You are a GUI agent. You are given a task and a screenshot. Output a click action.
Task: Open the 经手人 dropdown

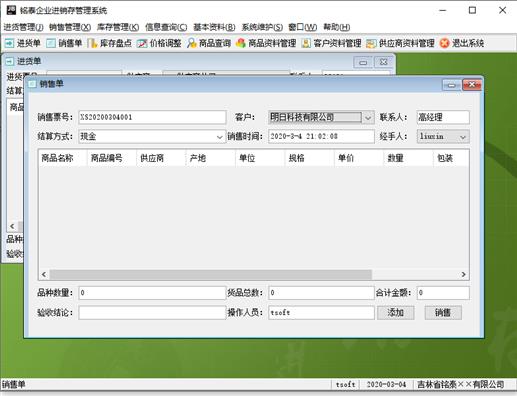pos(463,137)
